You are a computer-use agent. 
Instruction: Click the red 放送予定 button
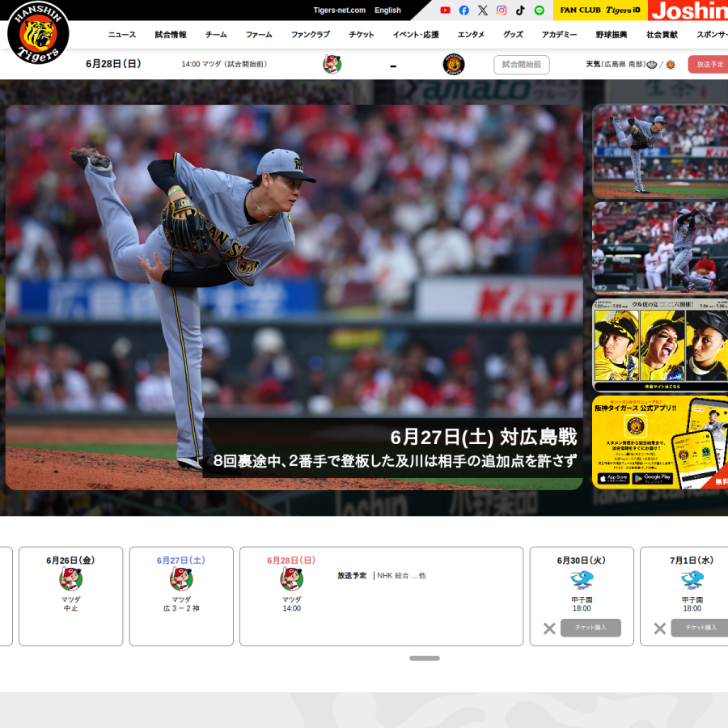click(x=708, y=65)
